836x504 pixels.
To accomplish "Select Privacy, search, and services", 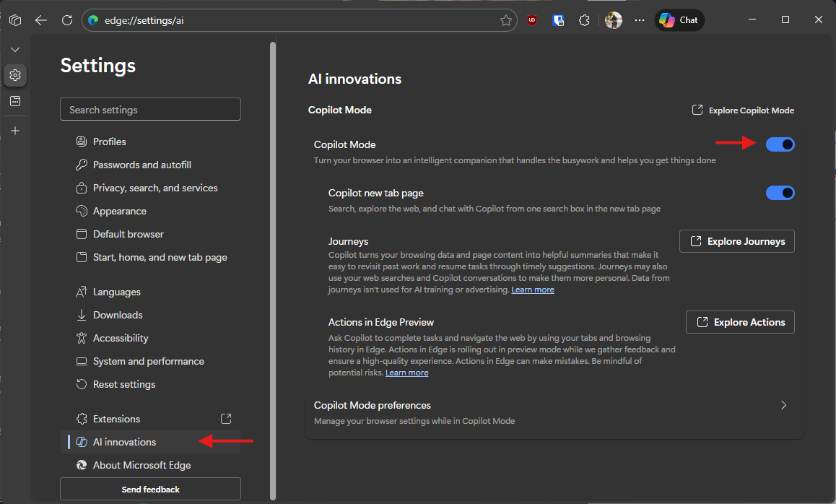I will coord(155,188).
